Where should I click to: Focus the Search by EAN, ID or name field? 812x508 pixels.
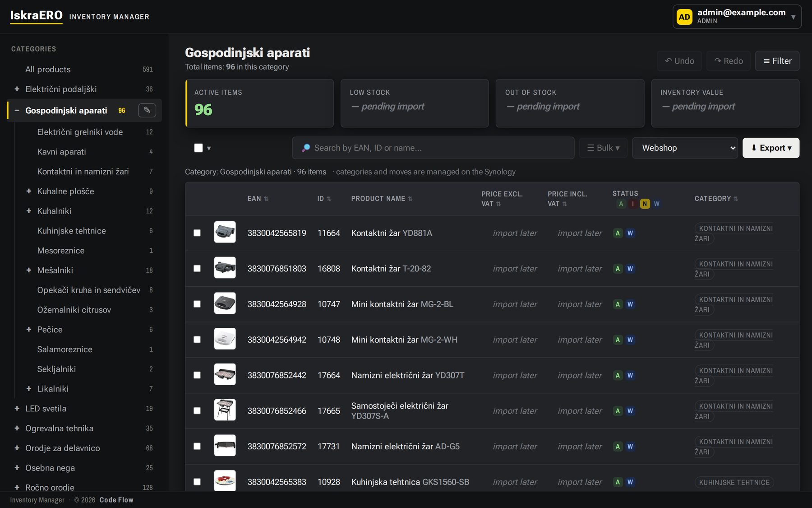coord(433,148)
